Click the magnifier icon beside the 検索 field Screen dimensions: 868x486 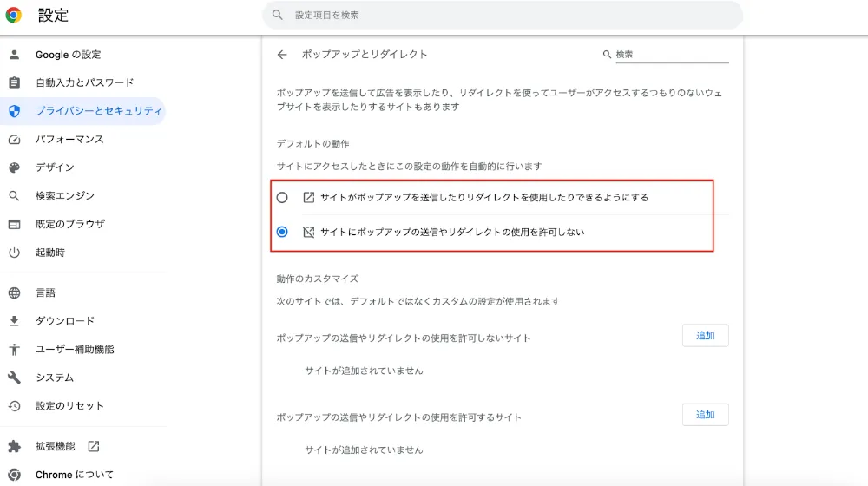607,55
